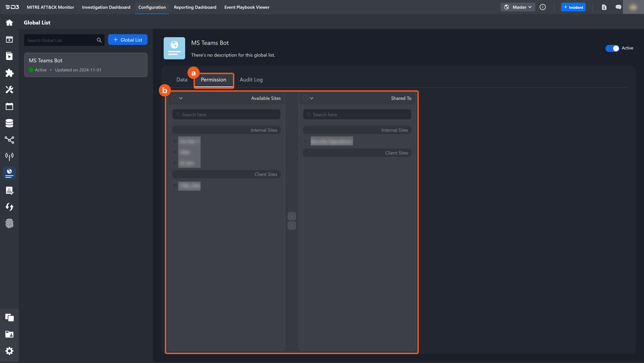Open the chat bubble icon in top bar
Image resolution: width=644 pixels, height=363 pixels.
coord(618,7)
